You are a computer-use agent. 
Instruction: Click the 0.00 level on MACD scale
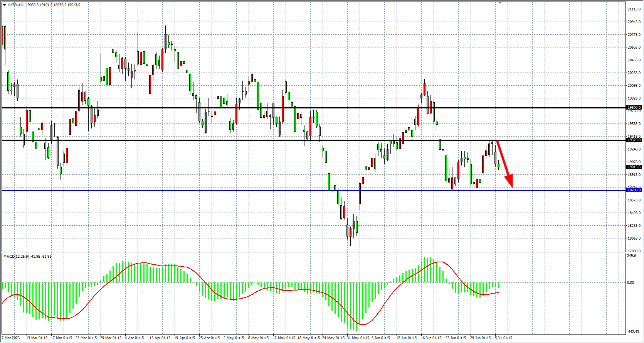[x=631, y=283]
